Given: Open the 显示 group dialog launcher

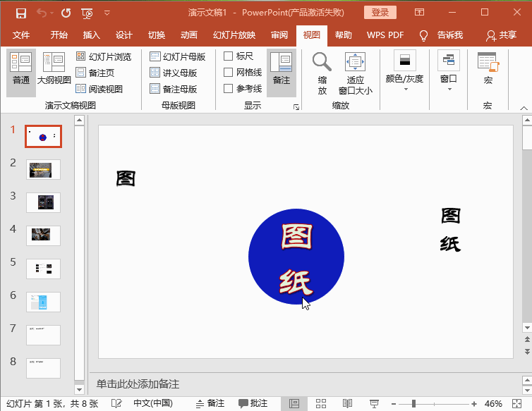Looking at the screenshot, I should coord(296,107).
